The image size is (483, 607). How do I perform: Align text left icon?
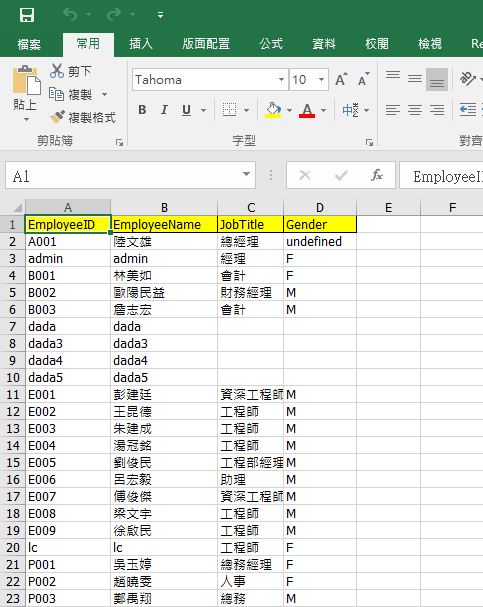393,110
